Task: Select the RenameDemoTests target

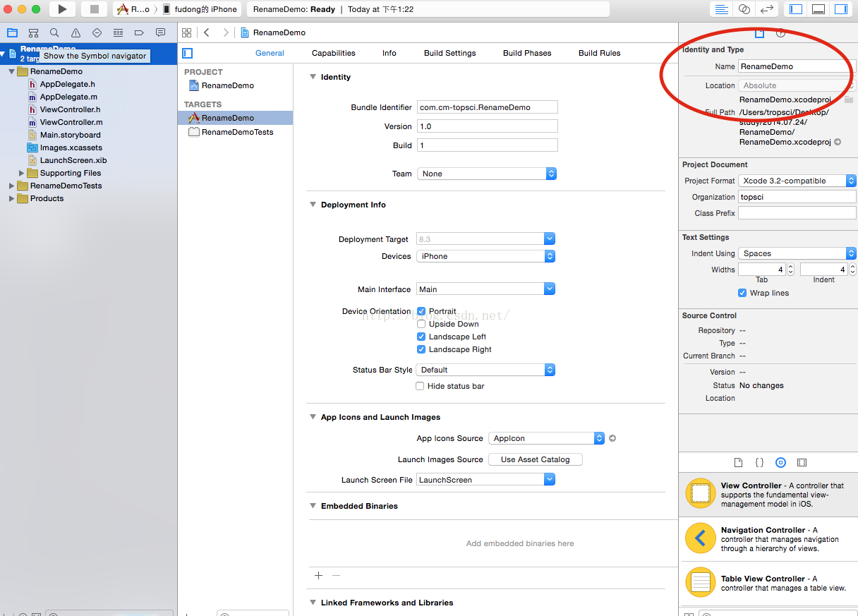Action: pyautogui.click(x=235, y=132)
